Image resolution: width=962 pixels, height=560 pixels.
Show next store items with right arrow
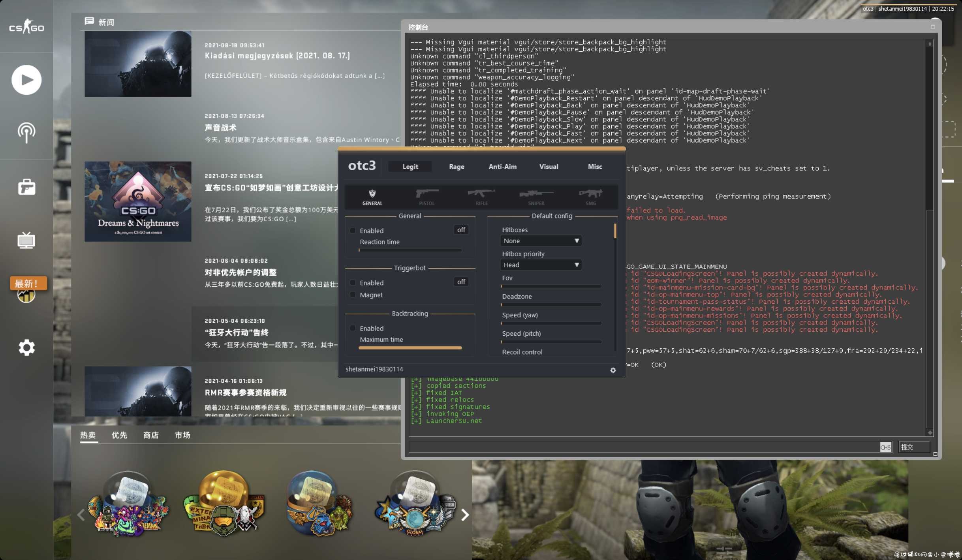coord(465,515)
